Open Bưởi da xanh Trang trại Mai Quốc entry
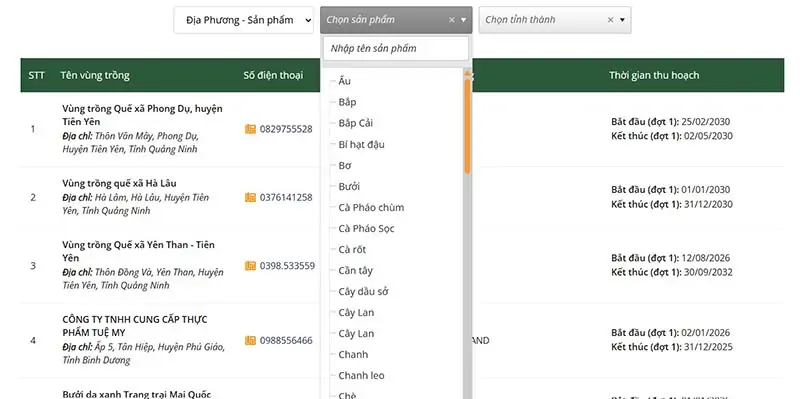 (136, 394)
